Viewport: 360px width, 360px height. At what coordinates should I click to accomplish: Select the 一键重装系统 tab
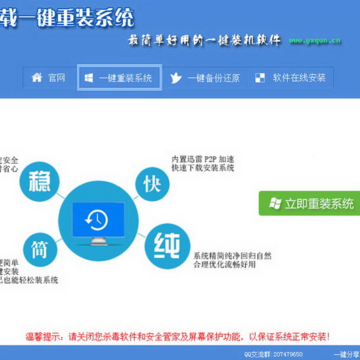pos(120,78)
